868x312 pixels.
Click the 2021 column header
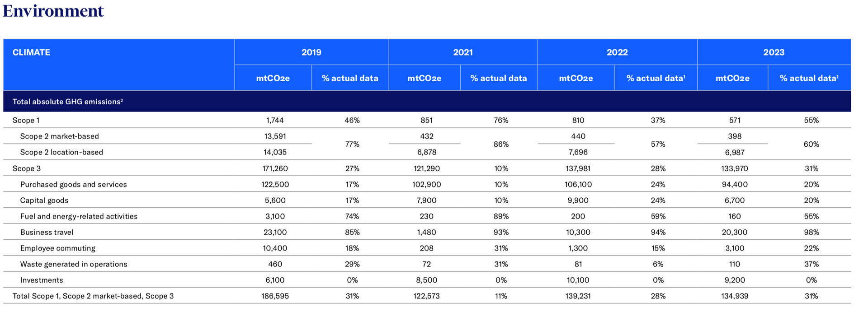463,52
